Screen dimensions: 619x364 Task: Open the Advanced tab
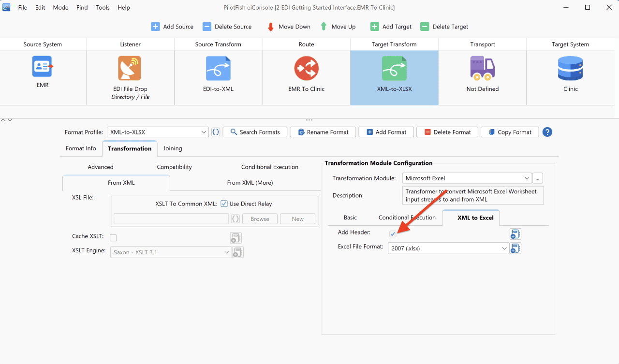[101, 167]
